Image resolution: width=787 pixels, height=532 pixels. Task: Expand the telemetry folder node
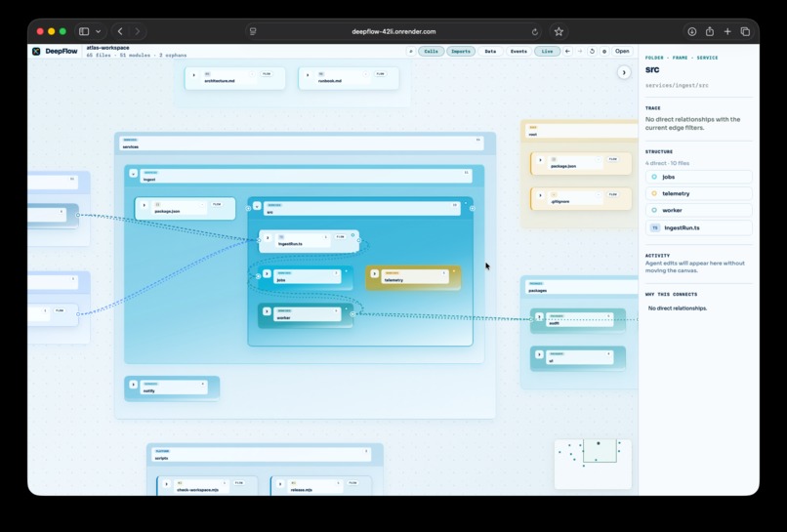point(374,274)
